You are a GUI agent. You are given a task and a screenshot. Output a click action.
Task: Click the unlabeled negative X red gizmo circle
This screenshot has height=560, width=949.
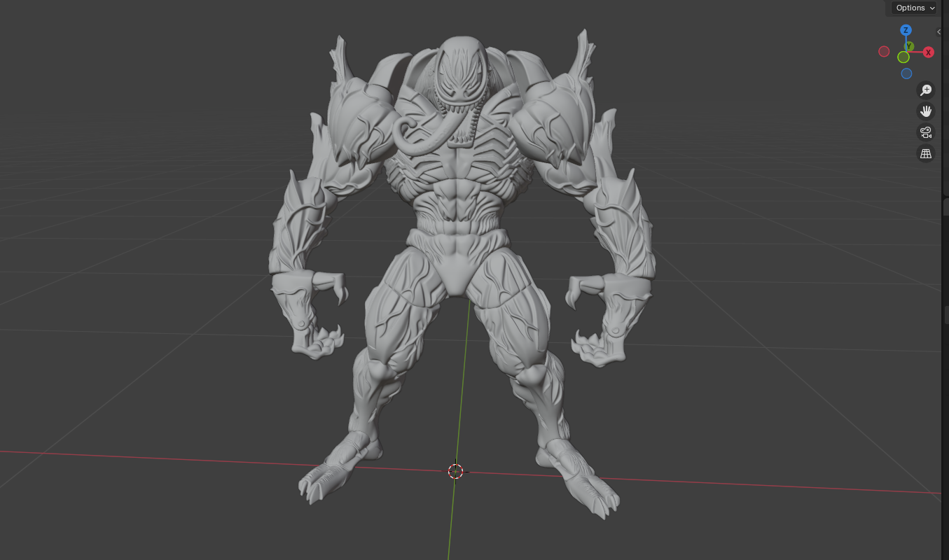[x=884, y=52]
